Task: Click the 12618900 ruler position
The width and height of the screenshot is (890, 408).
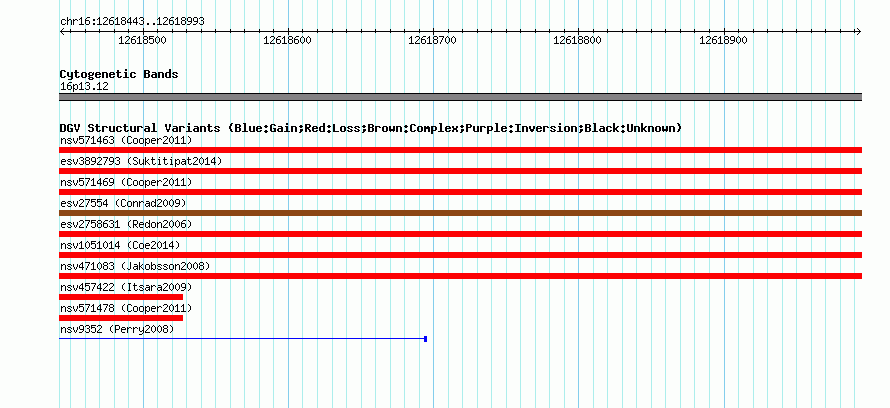Action: point(723,40)
